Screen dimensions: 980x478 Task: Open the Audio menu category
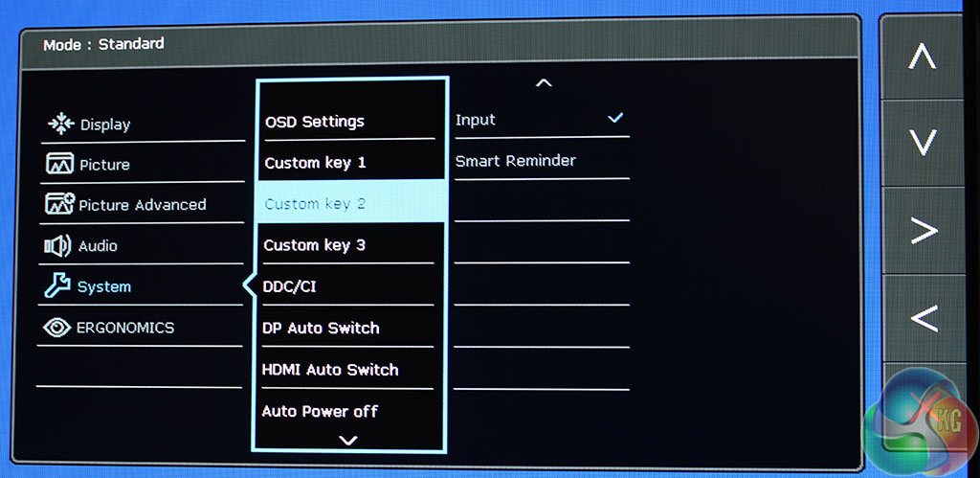point(142,246)
